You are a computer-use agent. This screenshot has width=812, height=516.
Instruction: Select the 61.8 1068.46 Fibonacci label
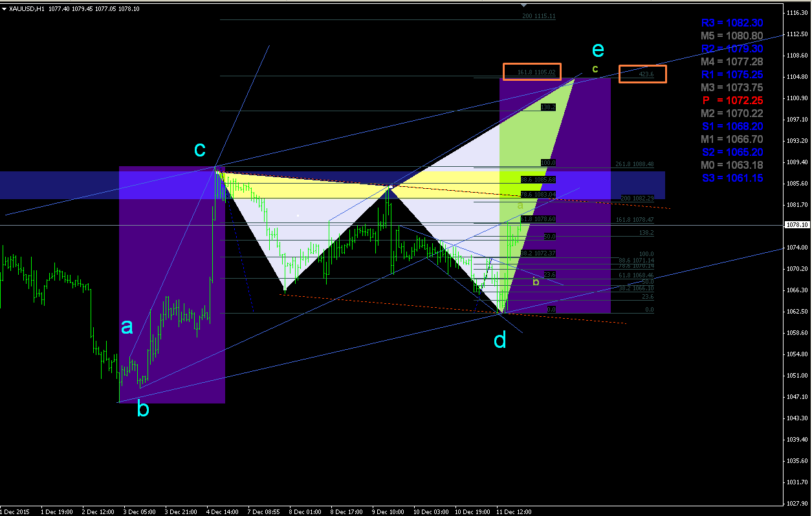(636, 275)
